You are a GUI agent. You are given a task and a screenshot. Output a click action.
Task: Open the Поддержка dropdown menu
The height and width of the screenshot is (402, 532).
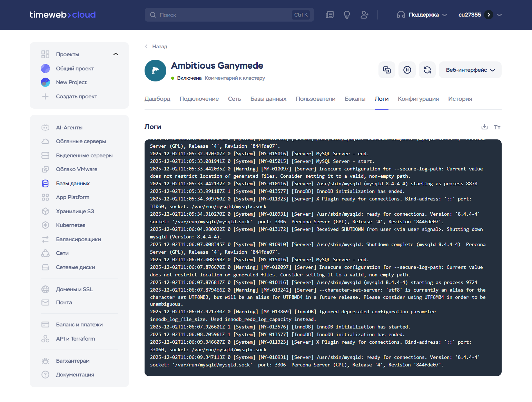(x=422, y=15)
